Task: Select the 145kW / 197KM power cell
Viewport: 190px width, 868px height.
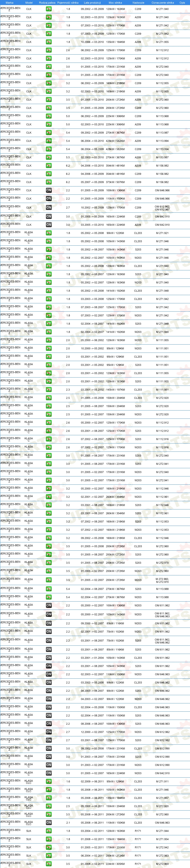Action: tap(115, 390)
